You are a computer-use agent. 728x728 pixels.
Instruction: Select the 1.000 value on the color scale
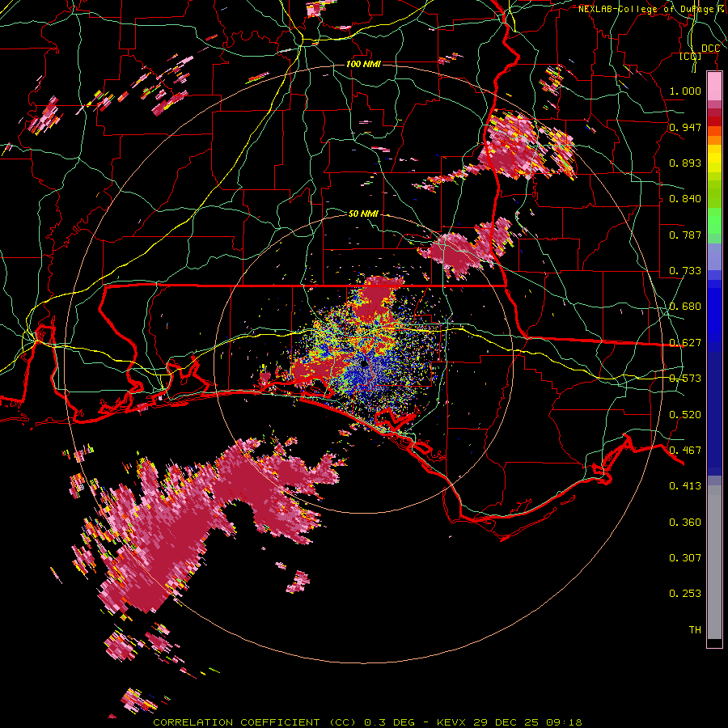[685, 91]
